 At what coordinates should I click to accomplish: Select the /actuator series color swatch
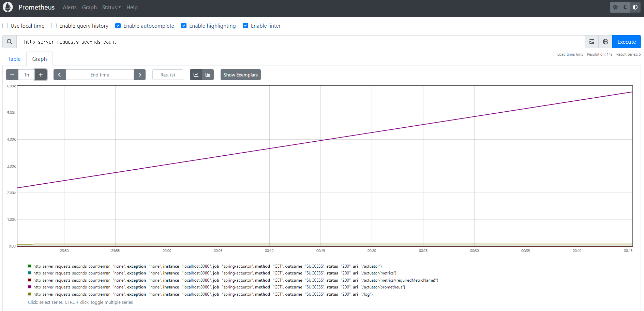30,266
